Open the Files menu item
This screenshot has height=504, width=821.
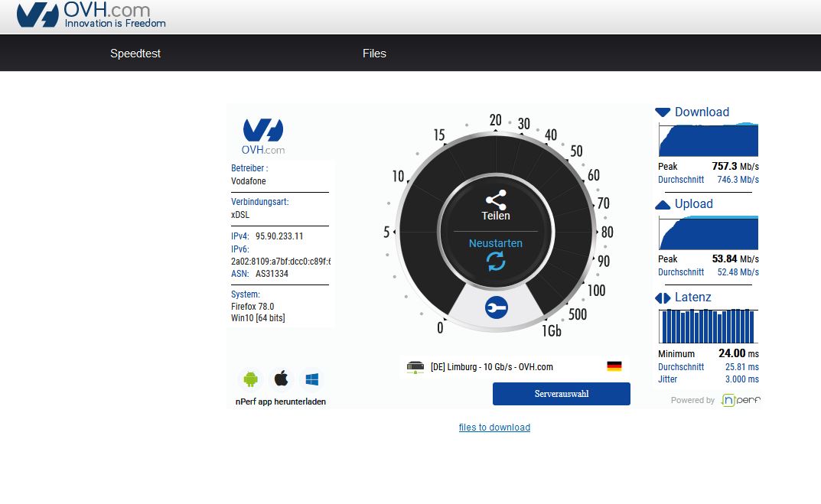click(374, 54)
